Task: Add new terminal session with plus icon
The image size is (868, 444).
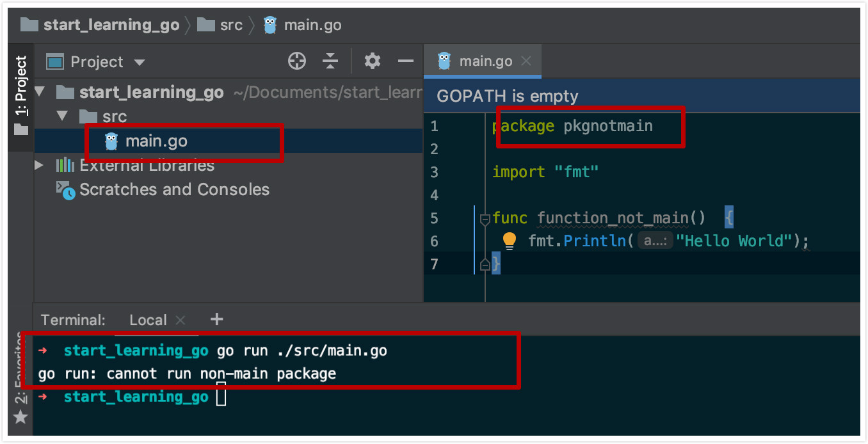Action: coord(217,319)
